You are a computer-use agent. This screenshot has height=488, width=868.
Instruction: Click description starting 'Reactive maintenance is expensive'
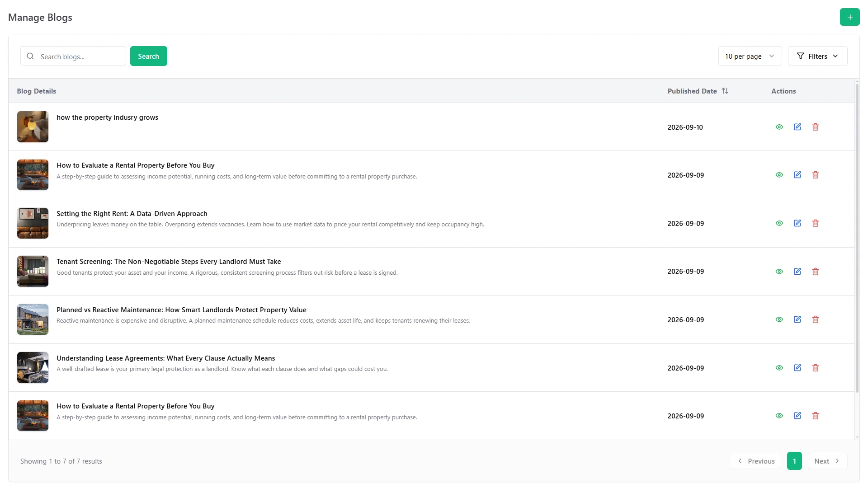coord(263,321)
